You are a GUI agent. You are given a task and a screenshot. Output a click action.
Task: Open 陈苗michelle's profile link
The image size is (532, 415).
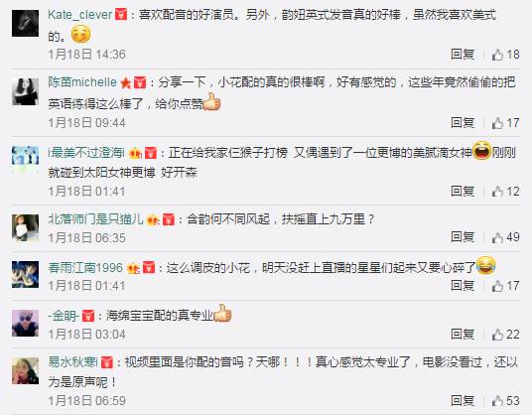point(82,82)
